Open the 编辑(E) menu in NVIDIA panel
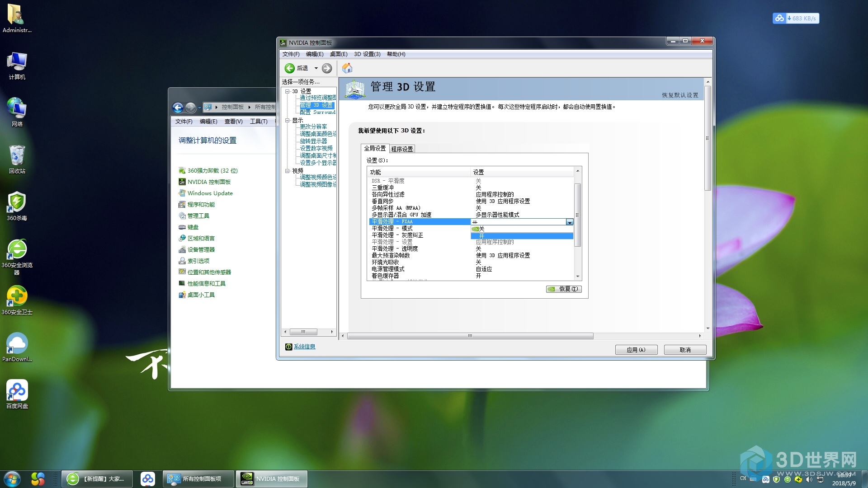The image size is (868, 488). 315,54
